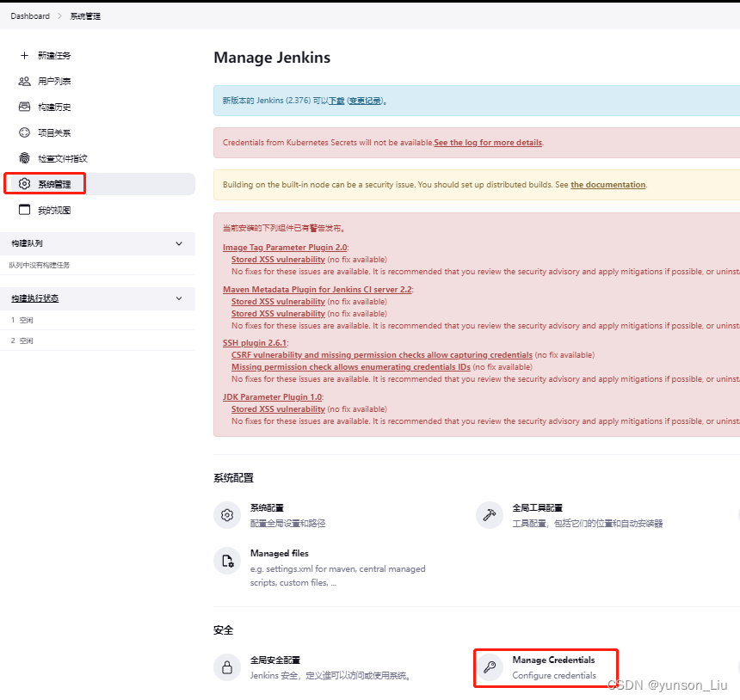Click the hammer icon for 全局工具配置
The height and width of the screenshot is (700, 740).
[x=490, y=515]
